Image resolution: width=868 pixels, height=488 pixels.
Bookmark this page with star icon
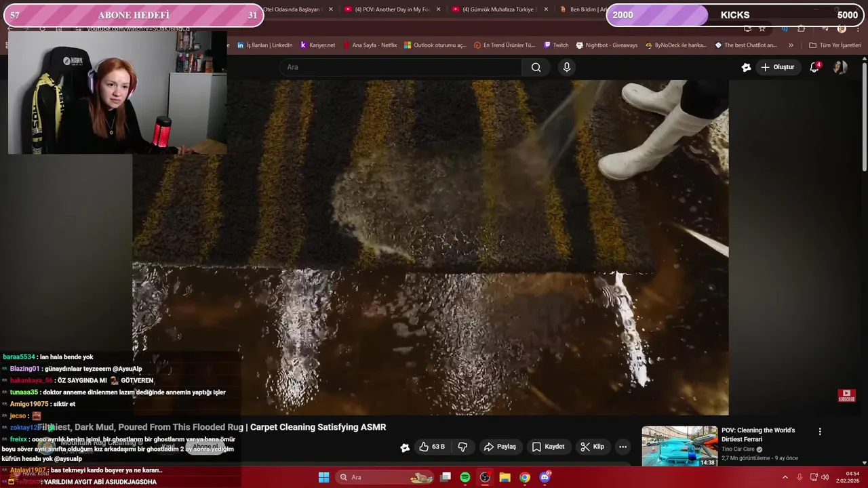tap(762, 28)
